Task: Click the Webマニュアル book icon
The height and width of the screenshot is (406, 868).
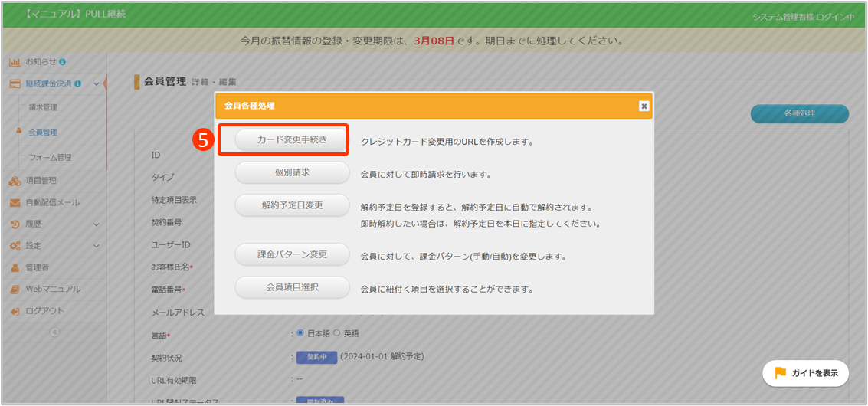Action: (15, 290)
